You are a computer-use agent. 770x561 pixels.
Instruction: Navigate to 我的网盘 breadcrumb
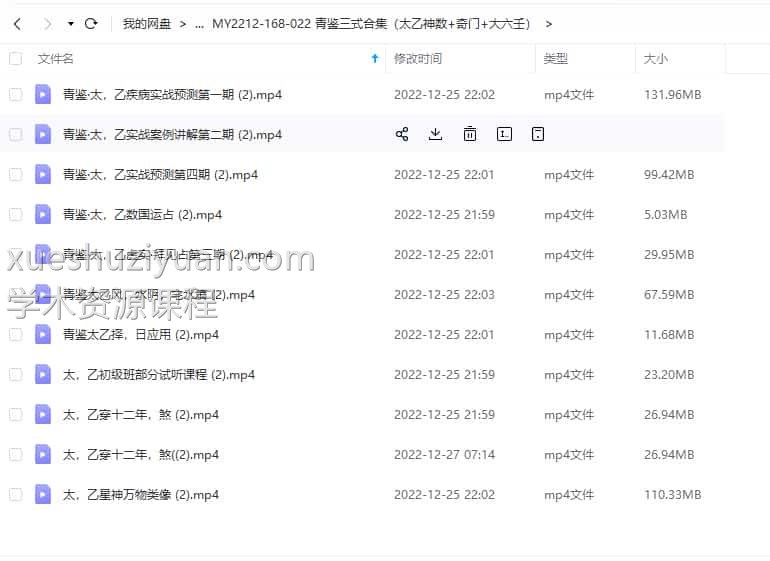pos(147,23)
